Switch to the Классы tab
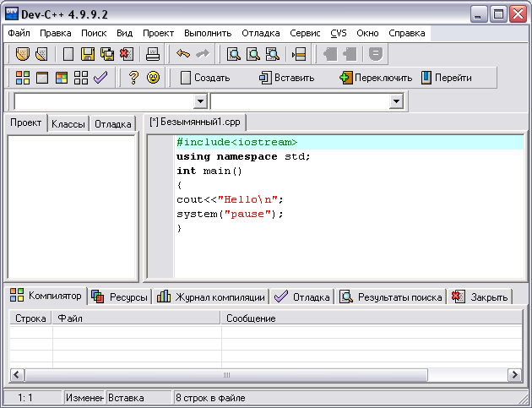532x408 pixels. 68,124
